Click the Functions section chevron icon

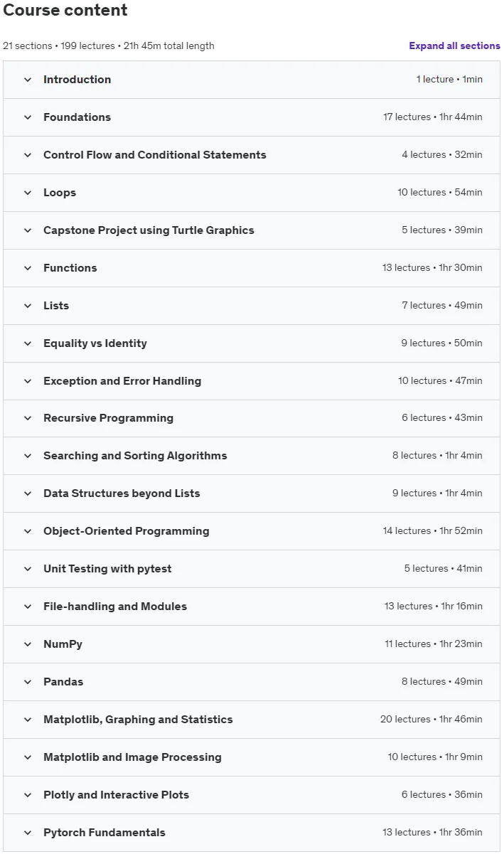click(28, 268)
